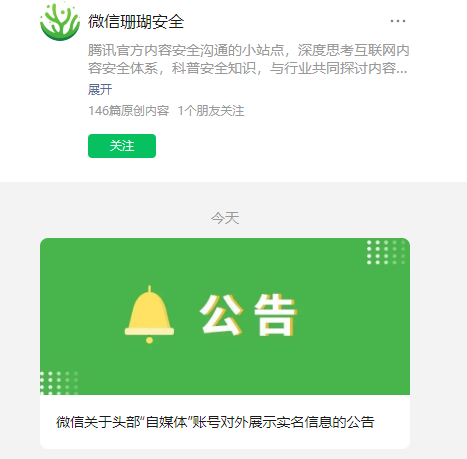467x459 pixels.
Task: Click dotted pattern decoration at cover's upper-right corner
Action: (386, 252)
